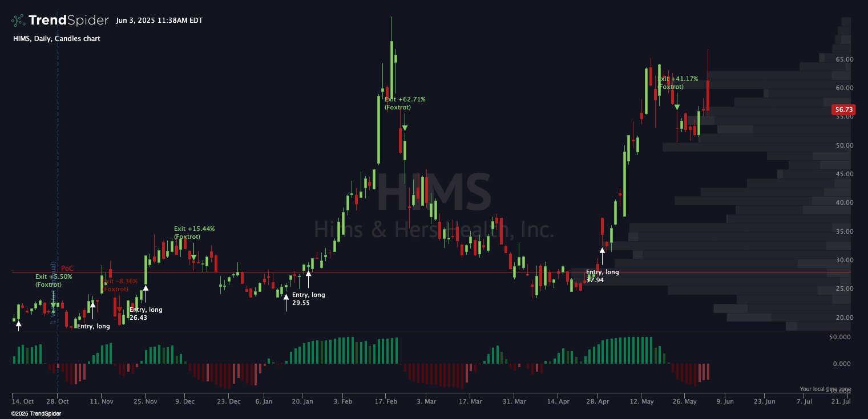This screenshot has height=419, width=868.
Task: Select the Entry, long 29.55 label
Action: tap(308, 299)
